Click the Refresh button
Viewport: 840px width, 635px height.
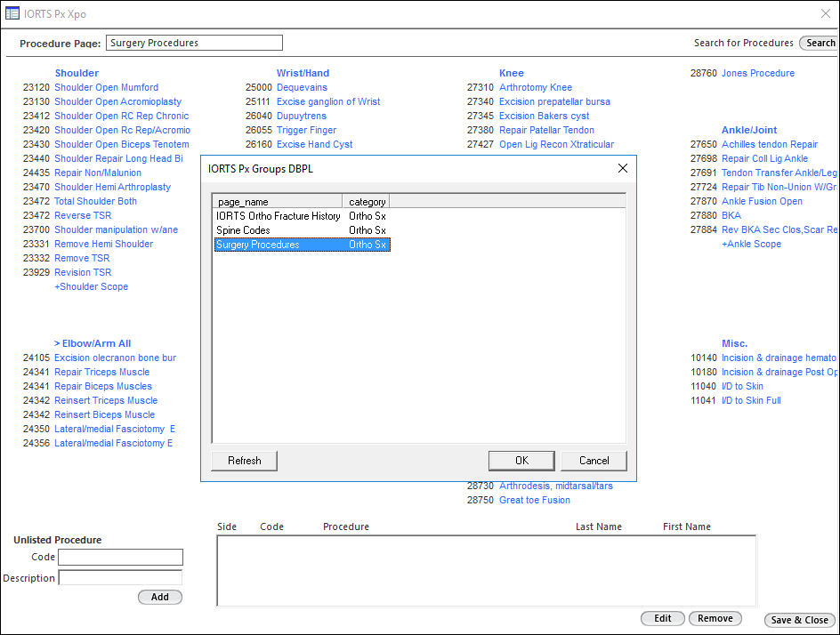[245, 461]
